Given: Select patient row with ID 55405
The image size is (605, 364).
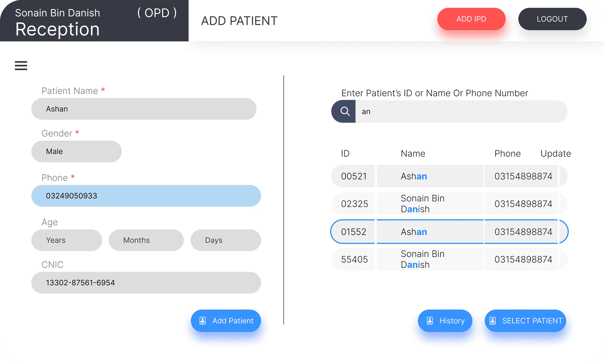Looking at the screenshot, I should tap(430, 259).
